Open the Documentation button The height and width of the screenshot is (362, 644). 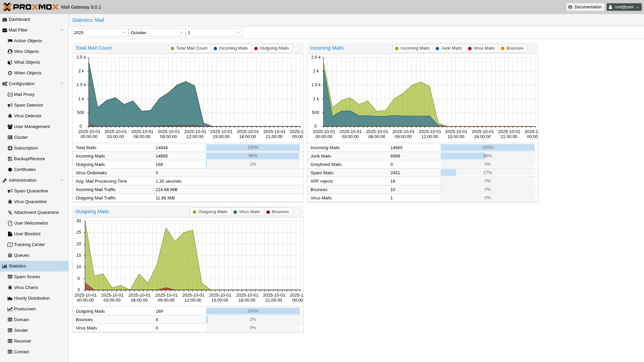(x=585, y=7)
